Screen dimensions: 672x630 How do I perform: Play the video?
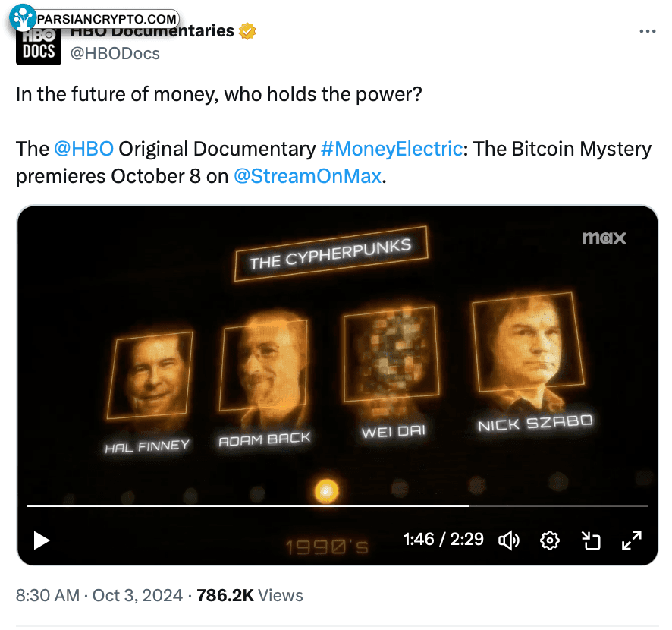[x=41, y=540]
